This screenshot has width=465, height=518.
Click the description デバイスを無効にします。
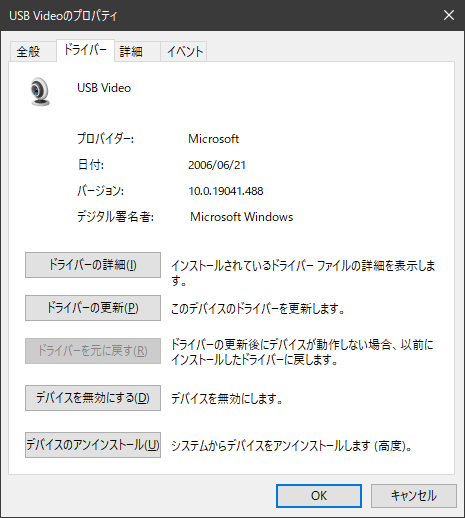pyautogui.click(x=227, y=399)
